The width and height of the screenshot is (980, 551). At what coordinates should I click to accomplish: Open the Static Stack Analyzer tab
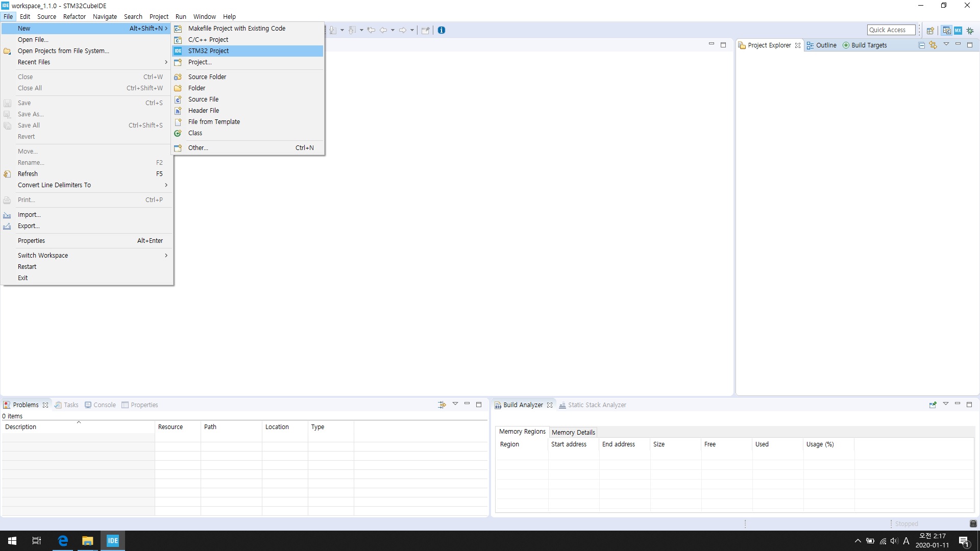pos(596,405)
